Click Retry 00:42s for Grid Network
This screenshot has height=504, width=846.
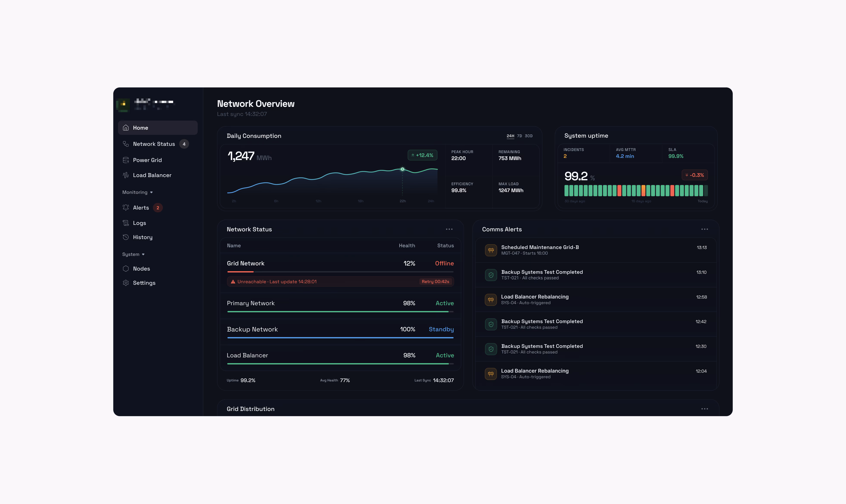435,282
